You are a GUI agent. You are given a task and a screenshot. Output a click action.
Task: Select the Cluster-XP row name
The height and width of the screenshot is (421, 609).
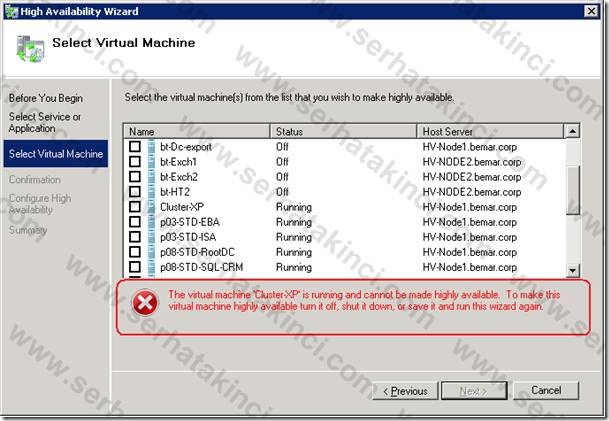pos(182,207)
